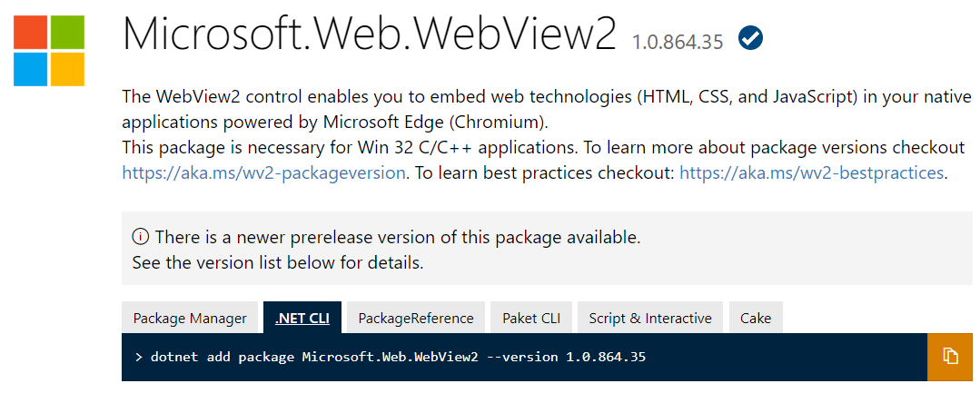Select the Cake tab

click(x=756, y=319)
